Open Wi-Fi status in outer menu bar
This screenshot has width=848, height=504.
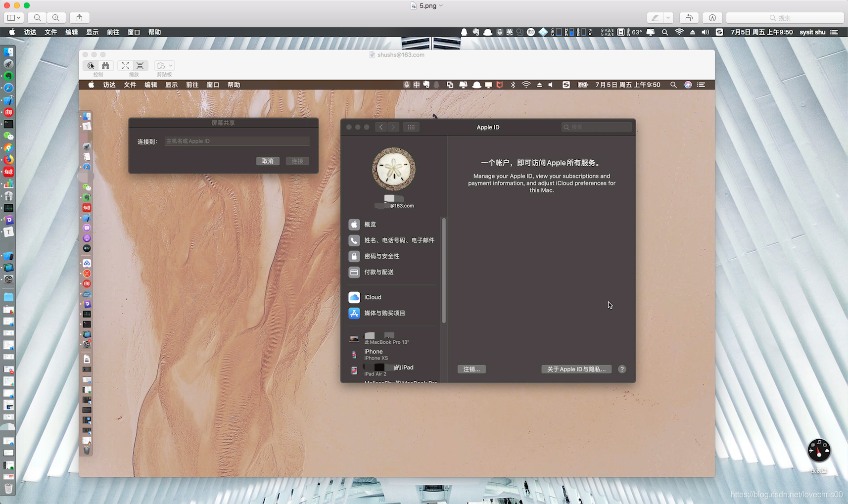679,32
